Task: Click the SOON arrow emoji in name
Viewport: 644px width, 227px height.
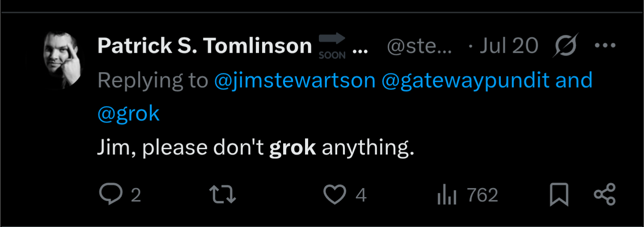Action: tap(332, 46)
